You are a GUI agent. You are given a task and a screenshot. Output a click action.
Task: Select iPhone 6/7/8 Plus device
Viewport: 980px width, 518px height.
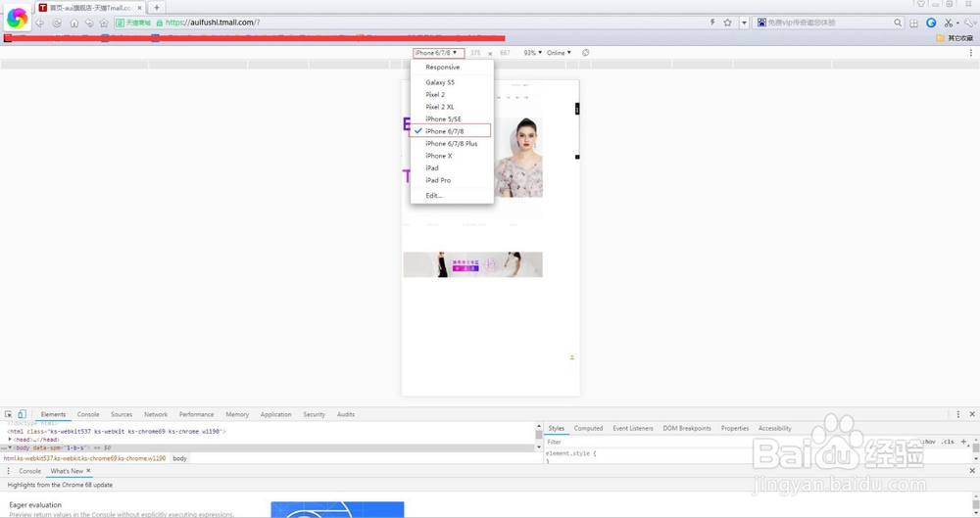click(451, 144)
